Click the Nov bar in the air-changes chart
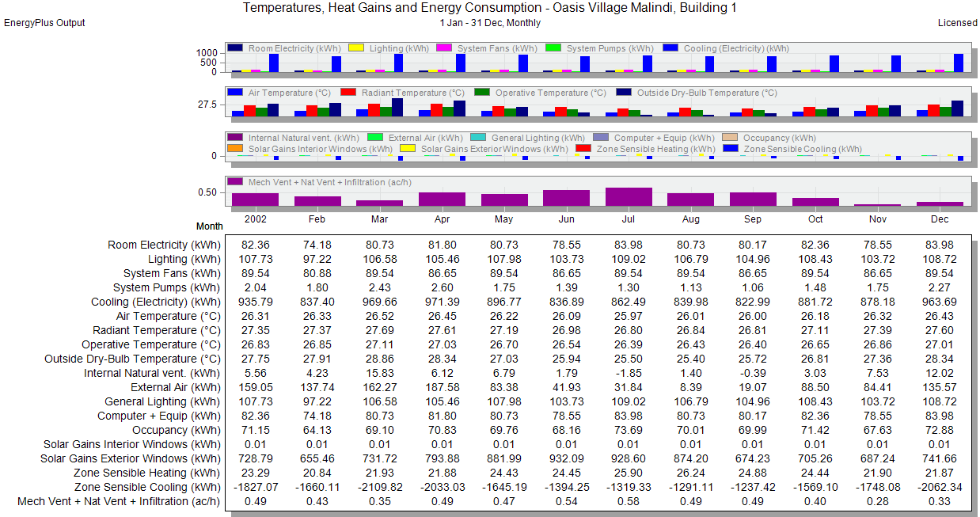Image resolution: width=980 pixels, height=517 pixels. coord(877,205)
